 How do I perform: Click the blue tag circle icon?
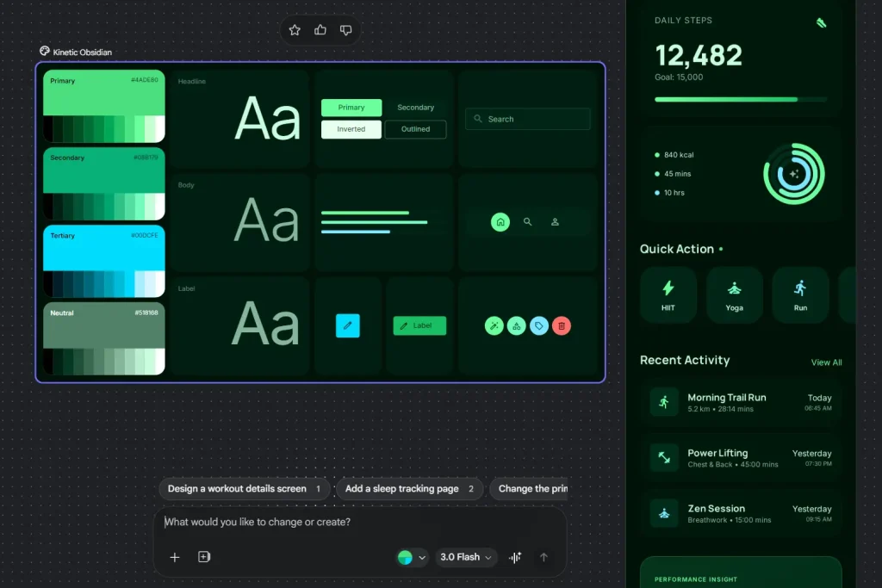click(539, 325)
